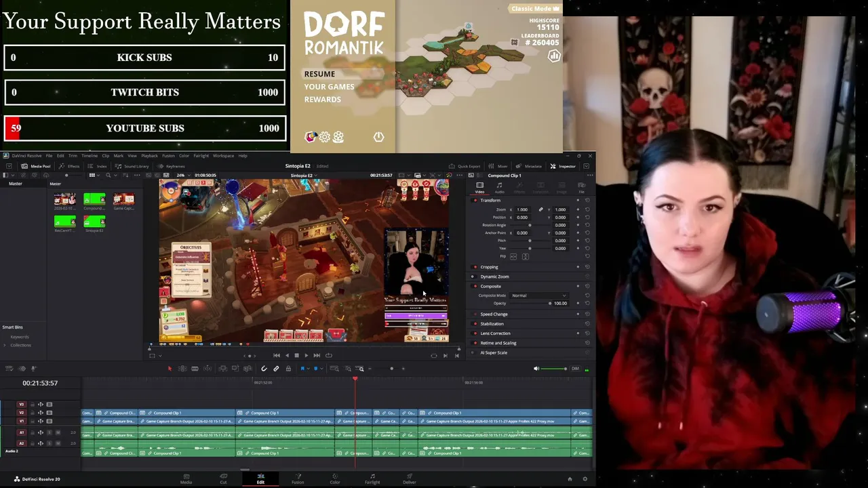Click the DIM audio button
The height and width of the screenshot is (488, 868).
tap(575, 369)
